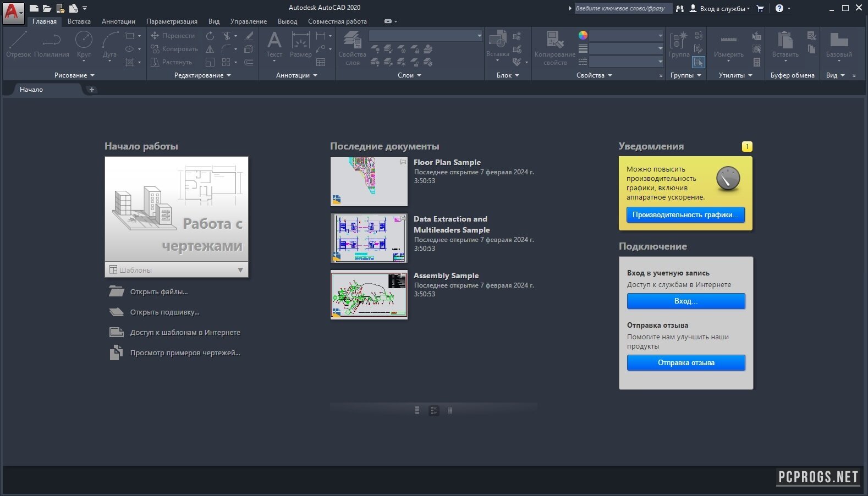Switch to the Вставка ribbon tab
This screenshot has height=496, width=868.
point(79,21)
